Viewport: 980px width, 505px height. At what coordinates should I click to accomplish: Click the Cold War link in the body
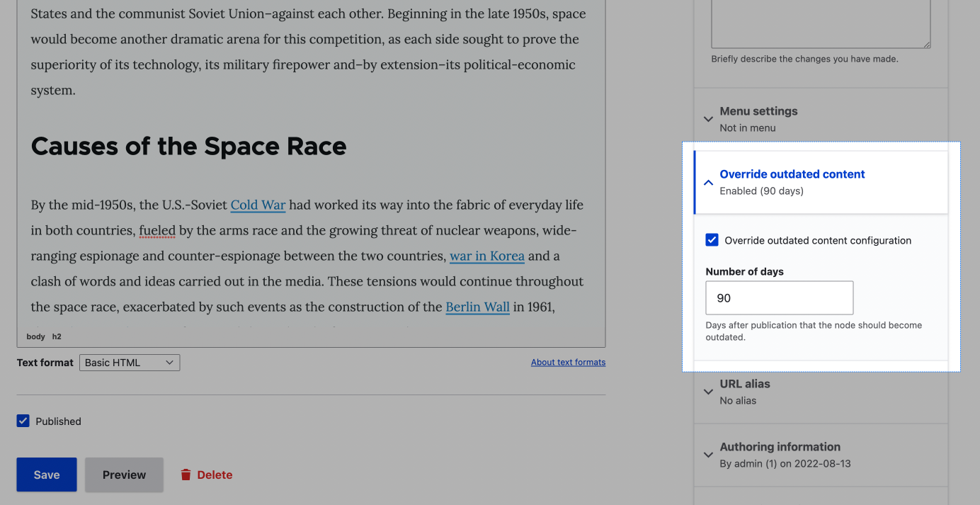[258, 205]
